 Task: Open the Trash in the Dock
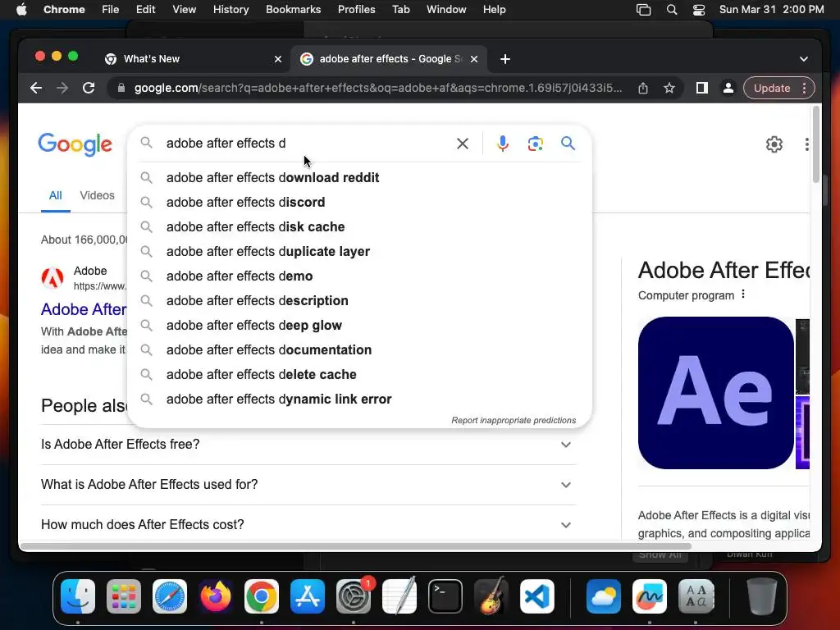(x=762, y=596)
